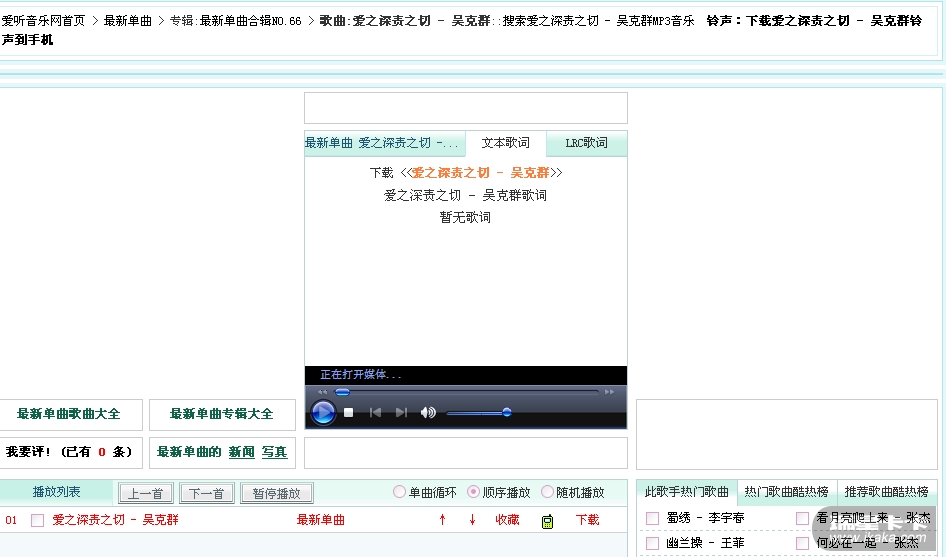The image size is (946, 557).
Task: Stop playback with the square stop button
Action: (x=349, y=413)
